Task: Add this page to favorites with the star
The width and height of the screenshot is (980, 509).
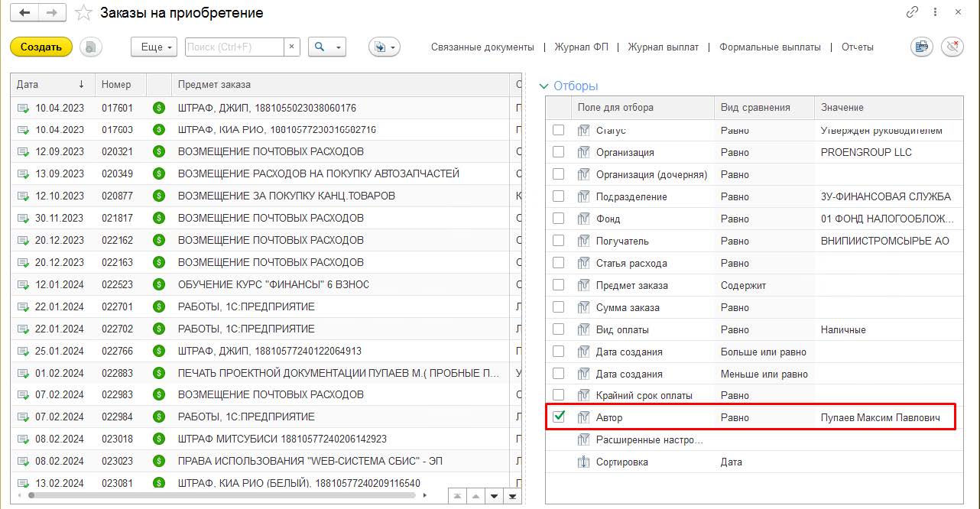Action: pyautogui.click(x=84, y=13)
